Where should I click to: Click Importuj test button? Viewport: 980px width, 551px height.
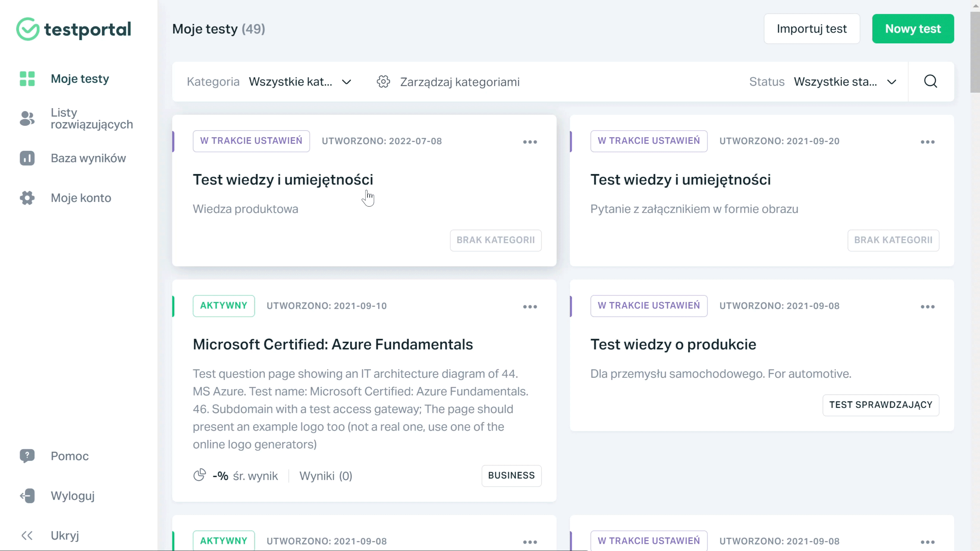[812, 29]
